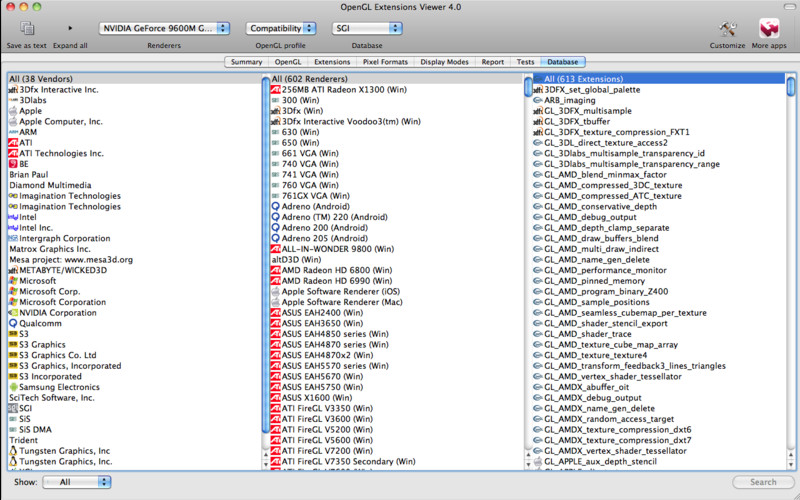
Task: Open the Customize toolbar icon
Action: [x=727, y=28]
